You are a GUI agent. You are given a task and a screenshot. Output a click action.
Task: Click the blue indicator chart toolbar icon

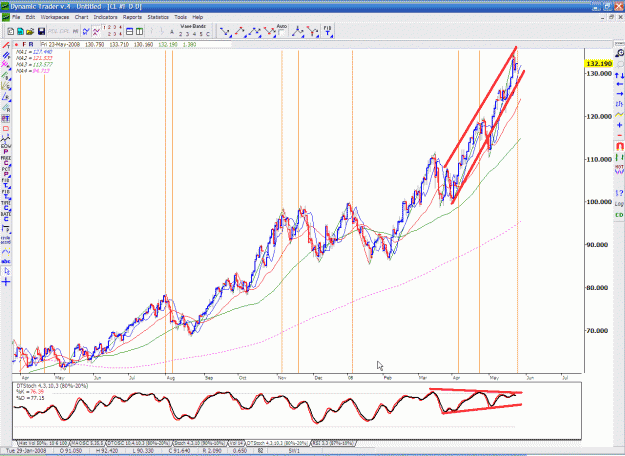pos(86,31)
